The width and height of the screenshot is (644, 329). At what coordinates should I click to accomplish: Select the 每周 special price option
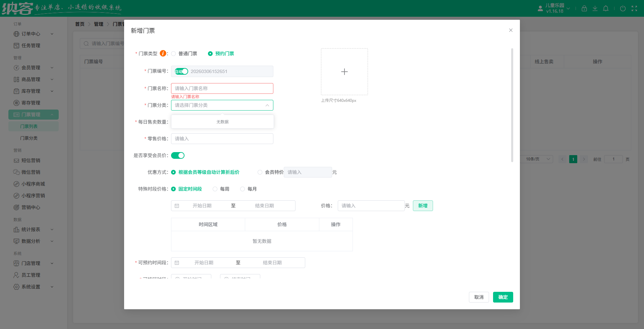tap(215, 189)
